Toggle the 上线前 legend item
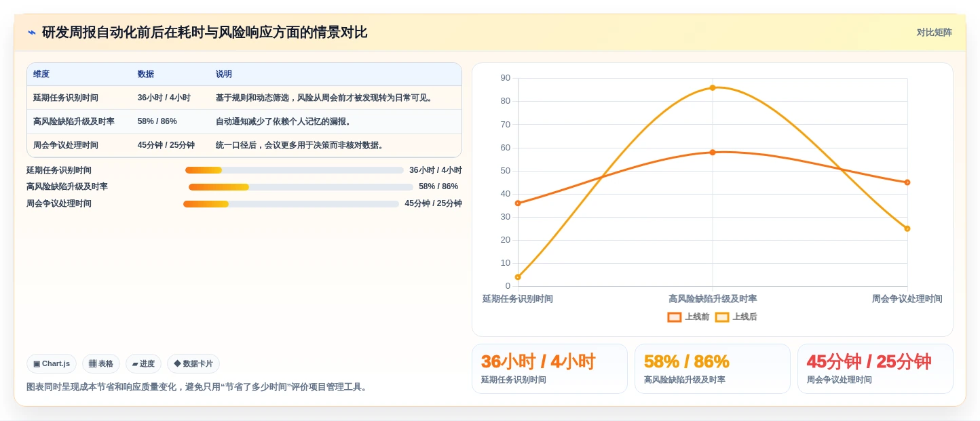This screenshot has width=980, height=421. point(688,317)
